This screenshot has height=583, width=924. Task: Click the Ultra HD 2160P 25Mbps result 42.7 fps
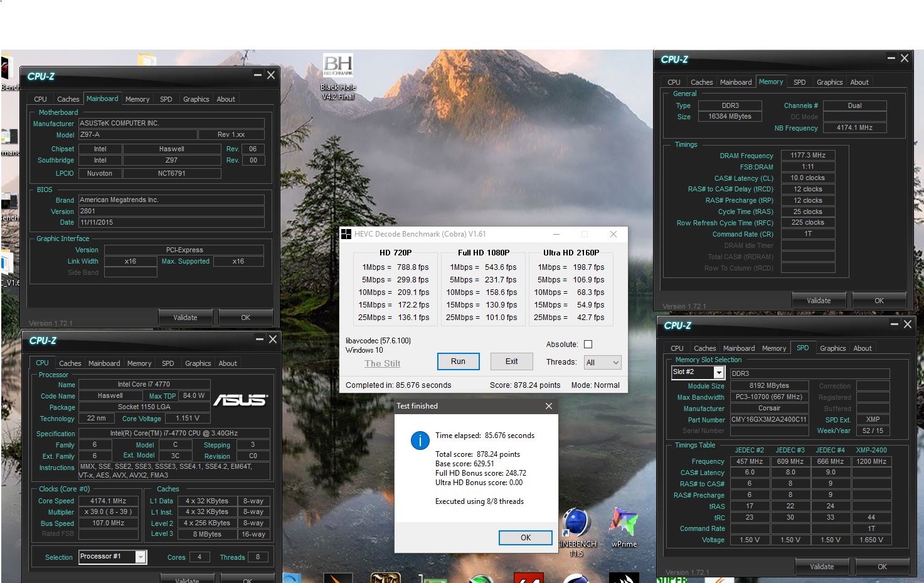(591, 318)
